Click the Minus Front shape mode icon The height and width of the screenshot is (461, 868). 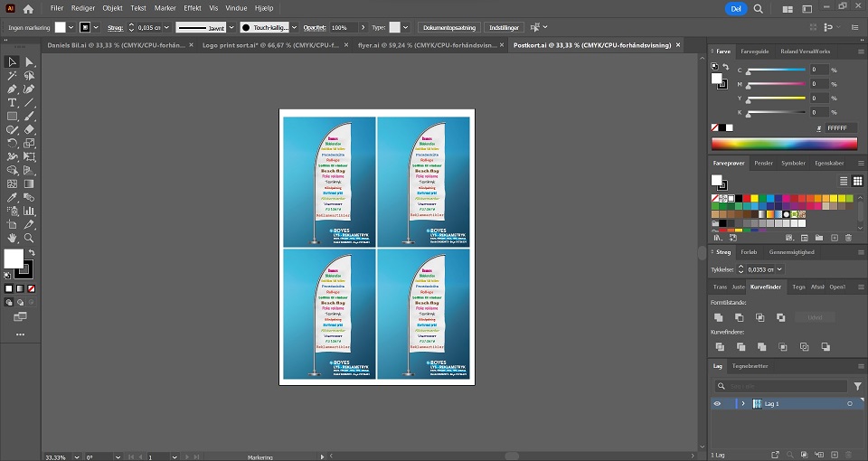pos(739,317)
